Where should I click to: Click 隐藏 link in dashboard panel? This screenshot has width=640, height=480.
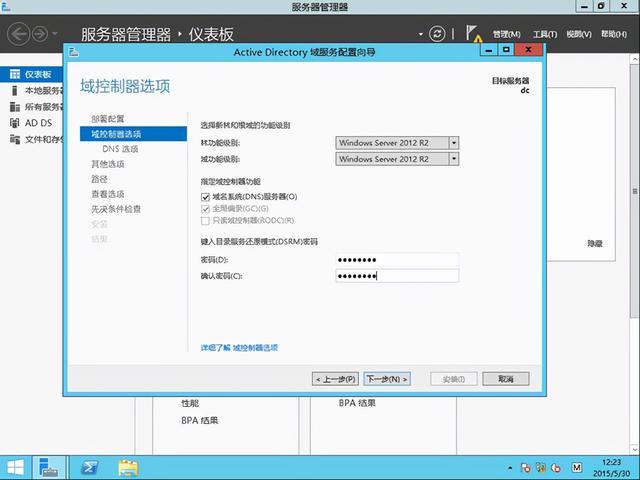(595, 244)
